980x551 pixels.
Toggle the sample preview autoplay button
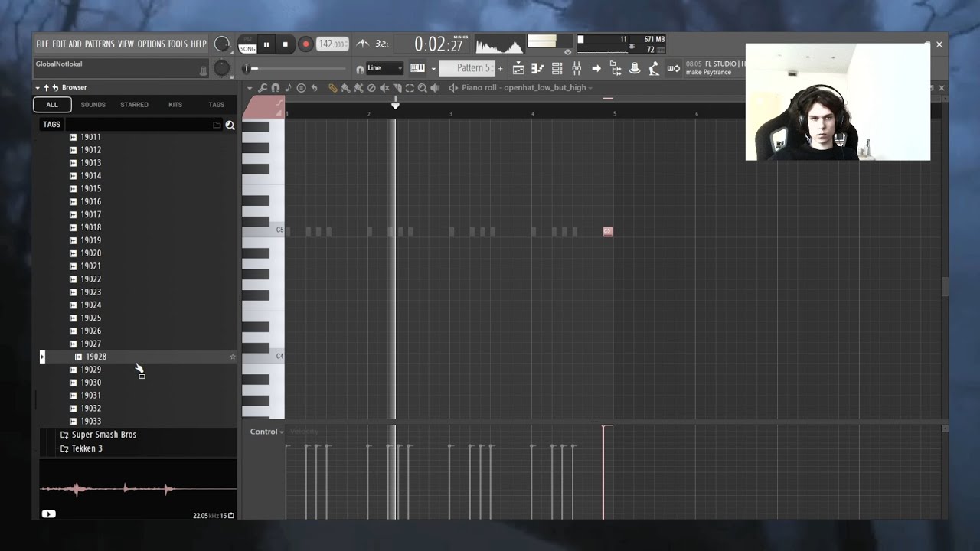(x=48, y=514)
